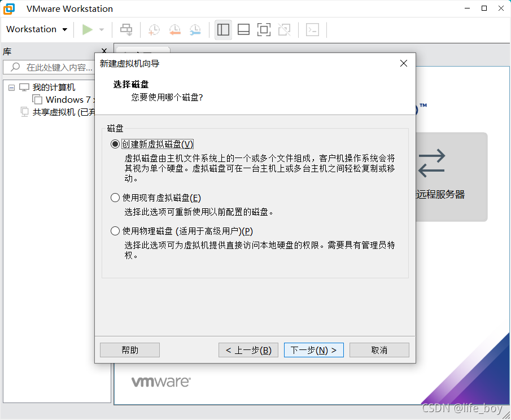Open the Workstation menu dropdown
The width and height of the screenshot is (511, 420).
point(37,29)
